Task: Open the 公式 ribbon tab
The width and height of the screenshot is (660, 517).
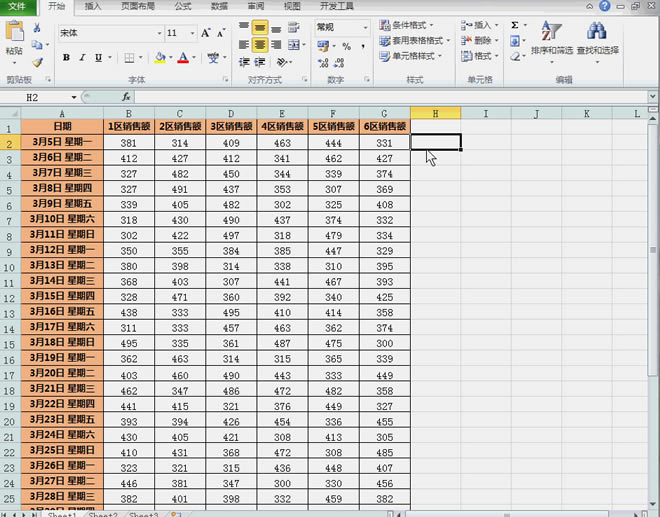Action: 183,6
